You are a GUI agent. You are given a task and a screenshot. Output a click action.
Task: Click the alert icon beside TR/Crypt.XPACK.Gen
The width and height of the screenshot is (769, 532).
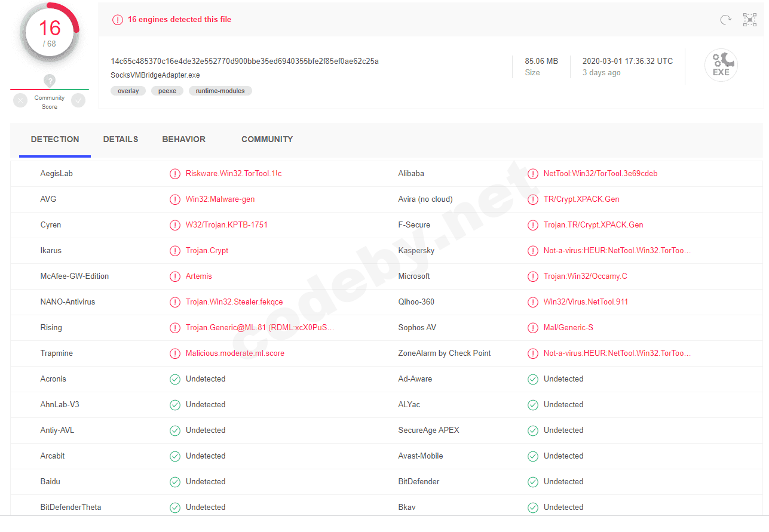533,199
